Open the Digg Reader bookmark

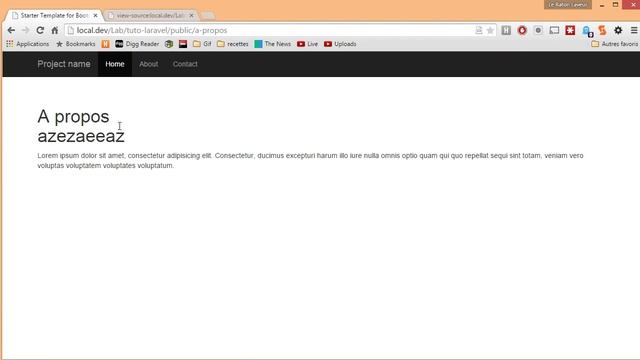coord(137,44)
